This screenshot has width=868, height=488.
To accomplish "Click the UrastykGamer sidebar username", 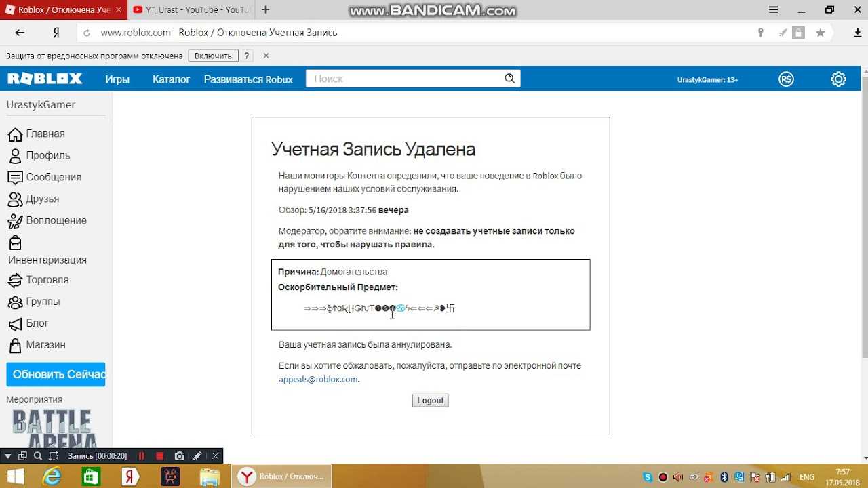I will 41,105.
